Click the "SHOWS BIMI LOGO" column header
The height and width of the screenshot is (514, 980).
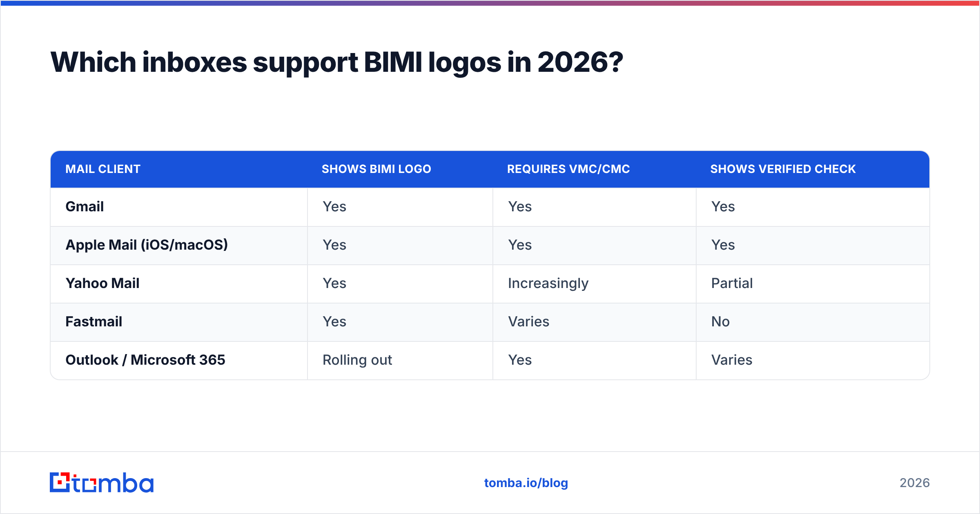click(376, 169)
